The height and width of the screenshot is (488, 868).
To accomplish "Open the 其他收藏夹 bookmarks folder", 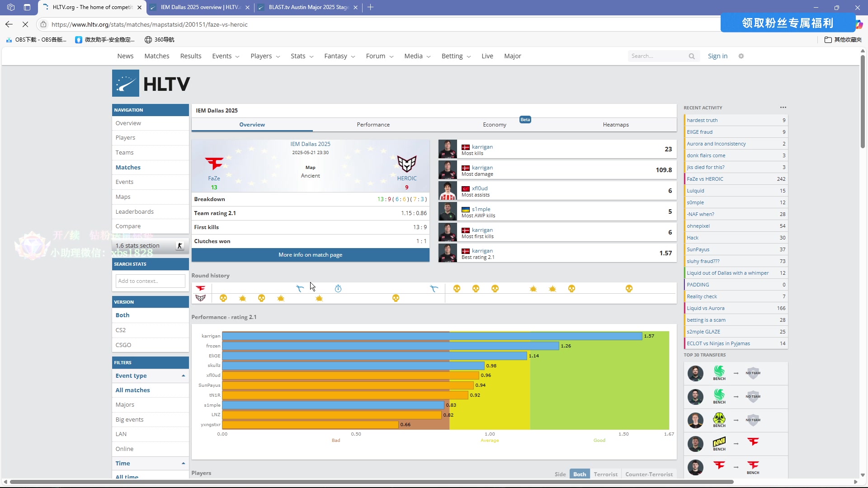I will point(843,40).
